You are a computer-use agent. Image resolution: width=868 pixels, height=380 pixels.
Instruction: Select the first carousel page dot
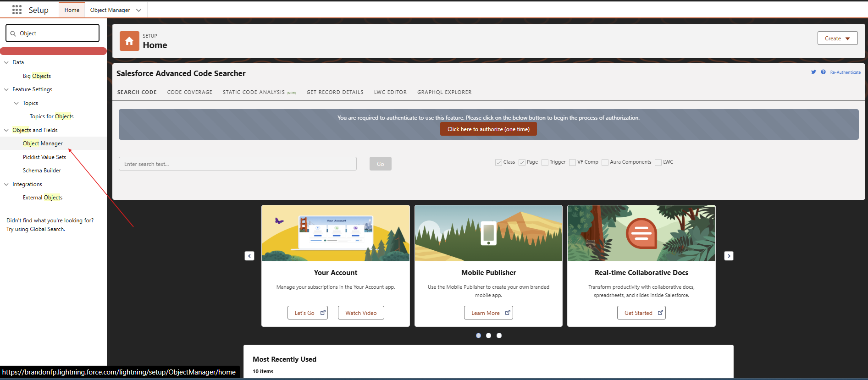pyautogui.click(x=478, y=336)
